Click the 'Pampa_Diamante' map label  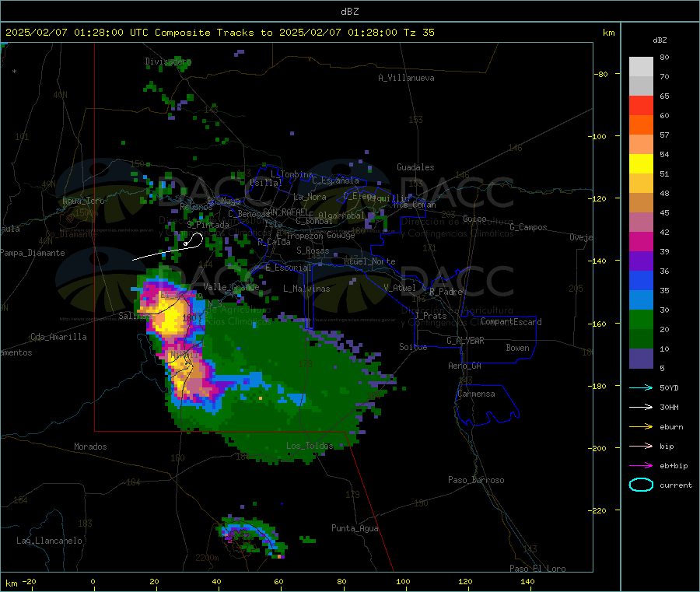[32, 253]
